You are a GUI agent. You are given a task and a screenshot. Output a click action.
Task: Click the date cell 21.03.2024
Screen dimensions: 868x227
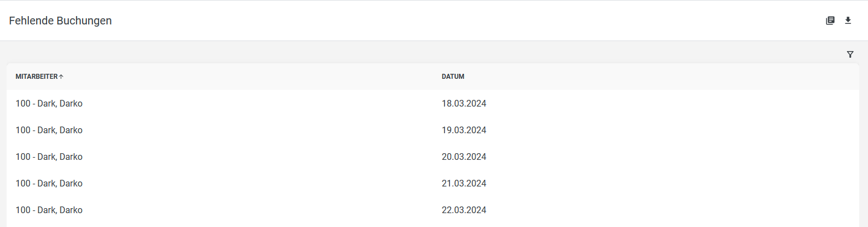464,183
